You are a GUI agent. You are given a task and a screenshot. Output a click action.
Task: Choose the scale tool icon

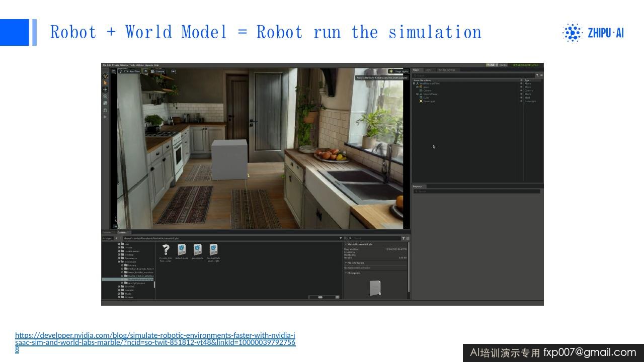coord(105,103)
